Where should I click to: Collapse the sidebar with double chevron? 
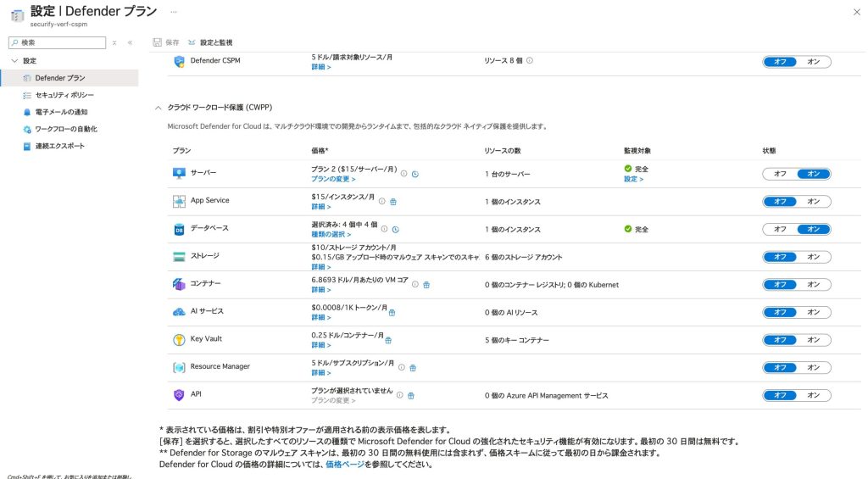point(130,42)
